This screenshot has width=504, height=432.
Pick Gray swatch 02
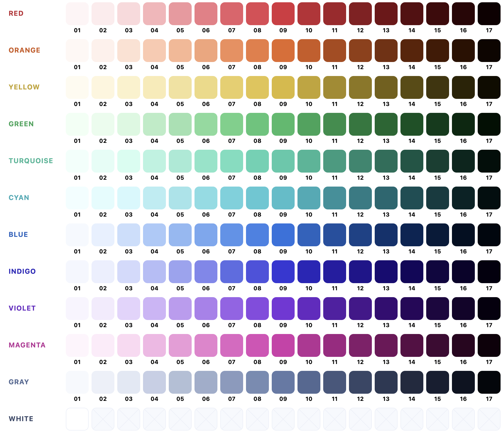[x=103, y=382]
